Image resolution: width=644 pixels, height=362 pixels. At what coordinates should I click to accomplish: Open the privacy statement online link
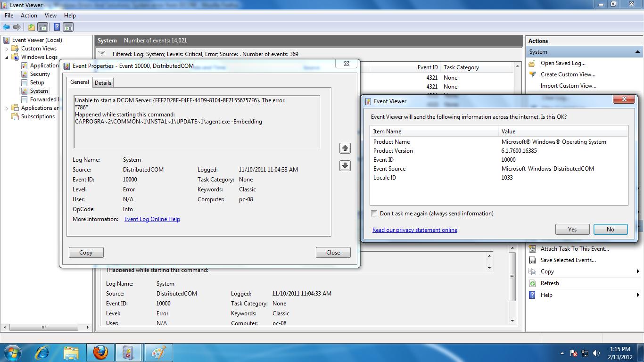pyautogui.click(x=415, y=230)
